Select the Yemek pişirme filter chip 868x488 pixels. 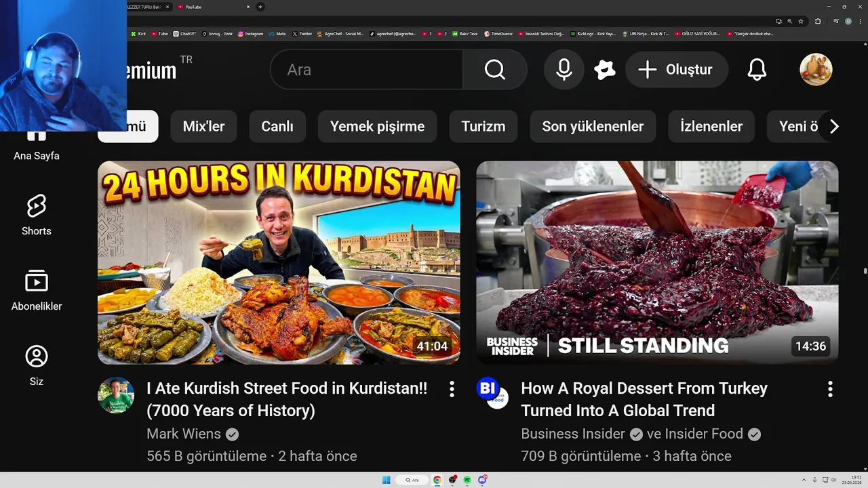click(x=377, y=126)
